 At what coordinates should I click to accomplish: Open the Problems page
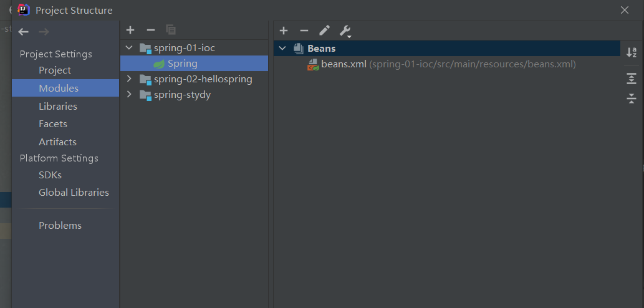60,226
